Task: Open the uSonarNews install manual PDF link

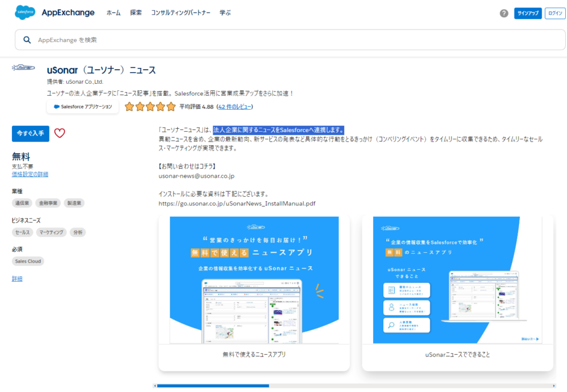Action: point(236,203)
